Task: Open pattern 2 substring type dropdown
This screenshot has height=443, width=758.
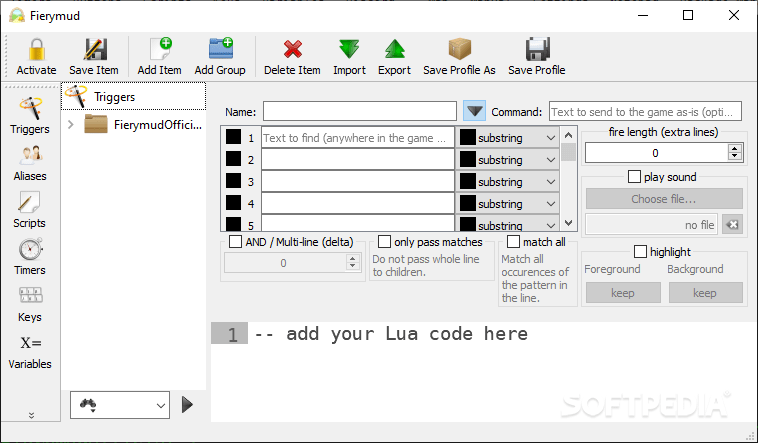Action: coord(507,160)
